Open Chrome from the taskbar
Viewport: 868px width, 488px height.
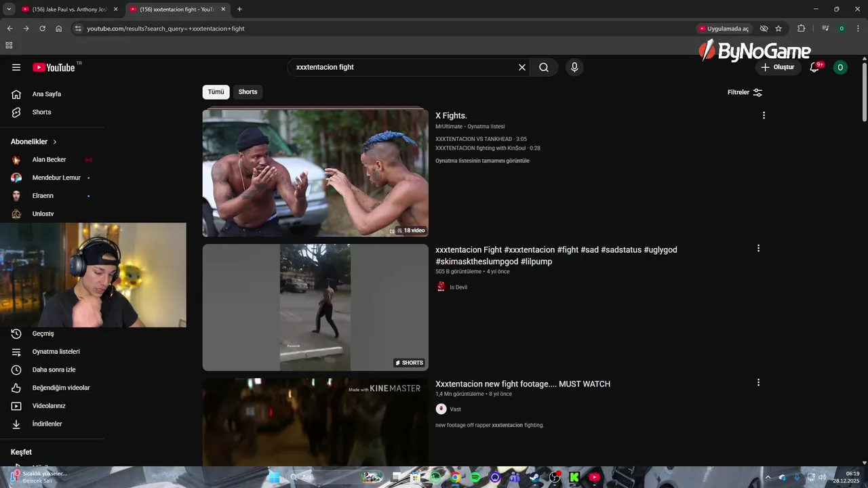456,477
